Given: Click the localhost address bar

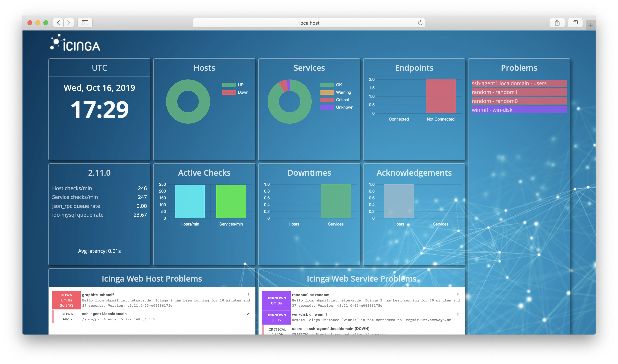Looking at the screenshot, I should coord(309,23).
